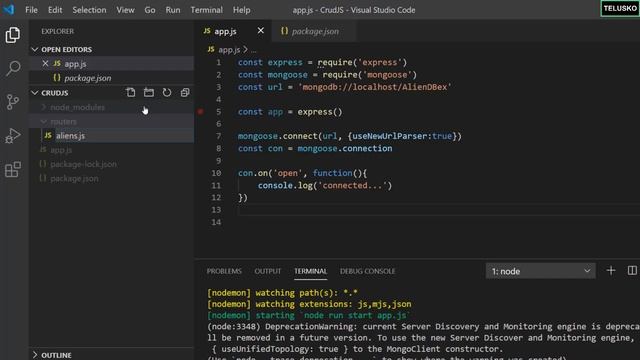Toggle breakpoint on line 5
This screenshot has height=360, width=640.
click(x=200, y=111)
